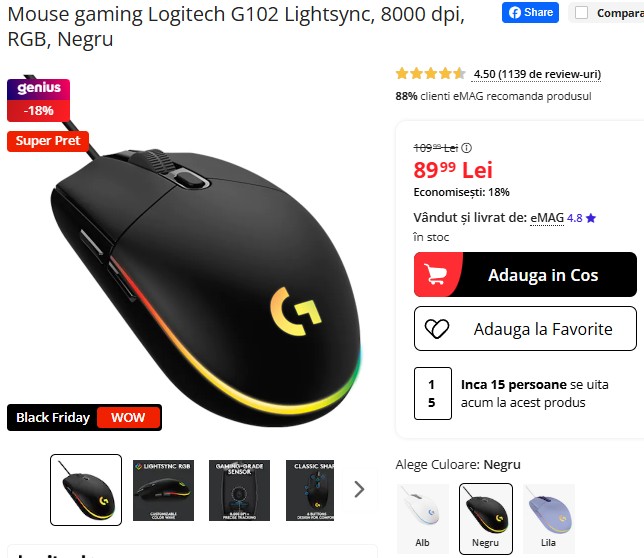Tick the Compara checkbox
Viewport: 644px width, 558px height.
pyautogui.click(x=581, y=13)
